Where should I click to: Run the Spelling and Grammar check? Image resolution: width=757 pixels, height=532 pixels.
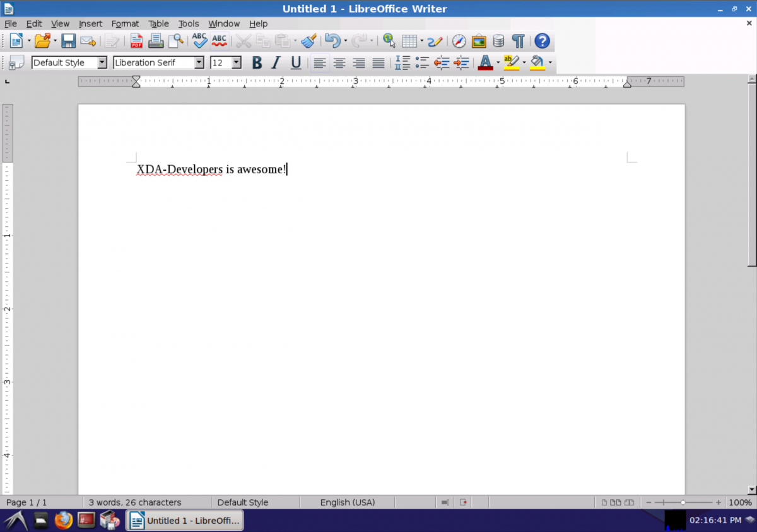click(200, 42)
